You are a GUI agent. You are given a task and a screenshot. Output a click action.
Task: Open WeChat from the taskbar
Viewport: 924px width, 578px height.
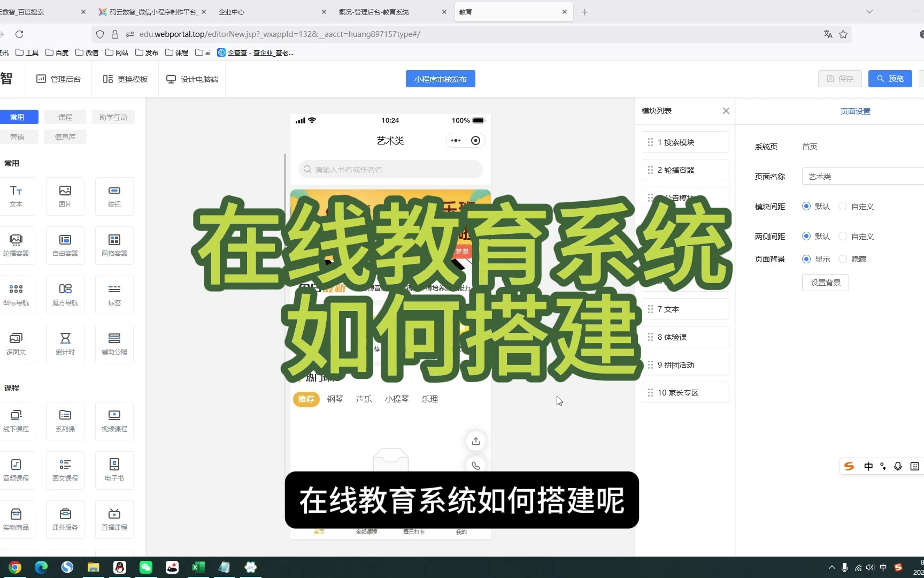[x=145, y=567]
